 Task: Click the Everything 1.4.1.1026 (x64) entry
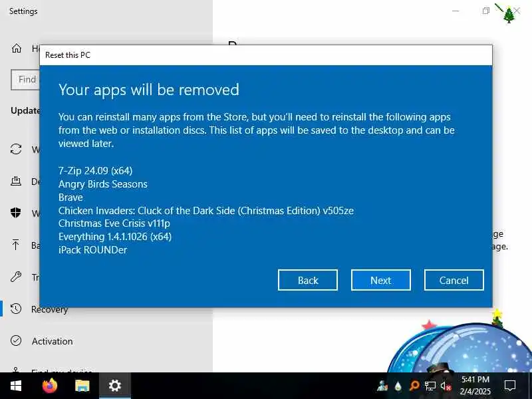click(115, 237)
